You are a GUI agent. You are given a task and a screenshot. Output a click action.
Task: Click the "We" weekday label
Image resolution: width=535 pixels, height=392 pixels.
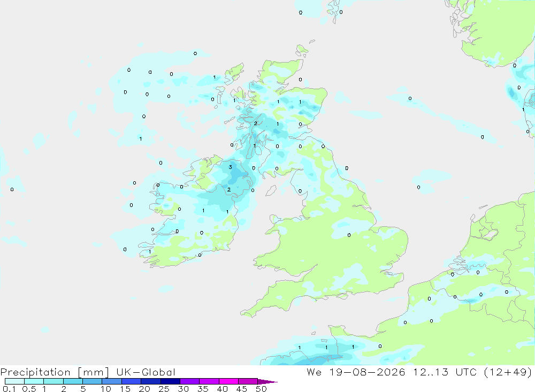[314, 372]
